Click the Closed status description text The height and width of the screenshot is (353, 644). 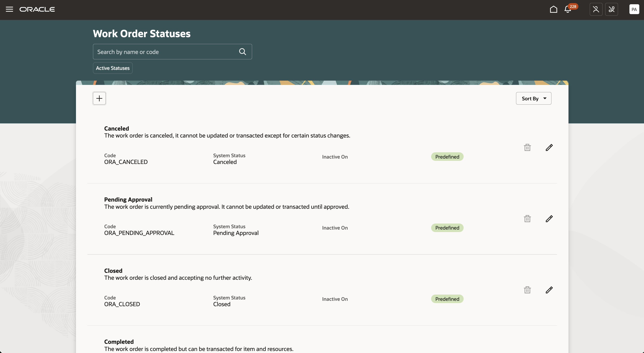pyautogui.click(x=178, y=278)
